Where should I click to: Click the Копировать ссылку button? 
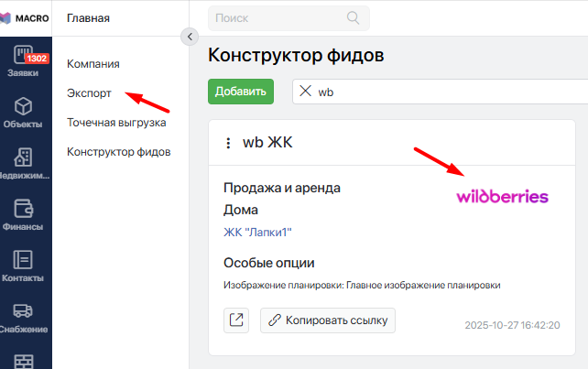[x=328, y=320]
